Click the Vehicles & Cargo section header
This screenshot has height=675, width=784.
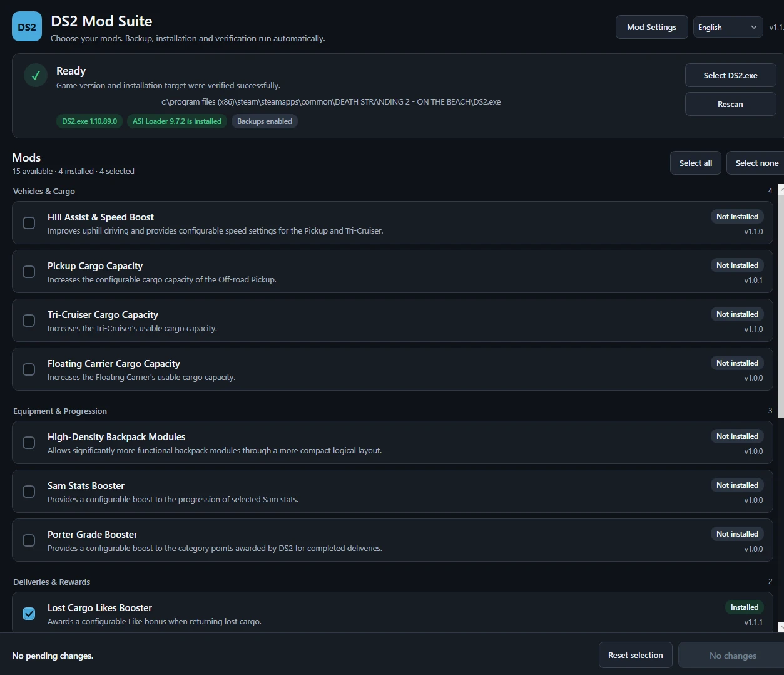pyautogui.click(x=44, y=191)
